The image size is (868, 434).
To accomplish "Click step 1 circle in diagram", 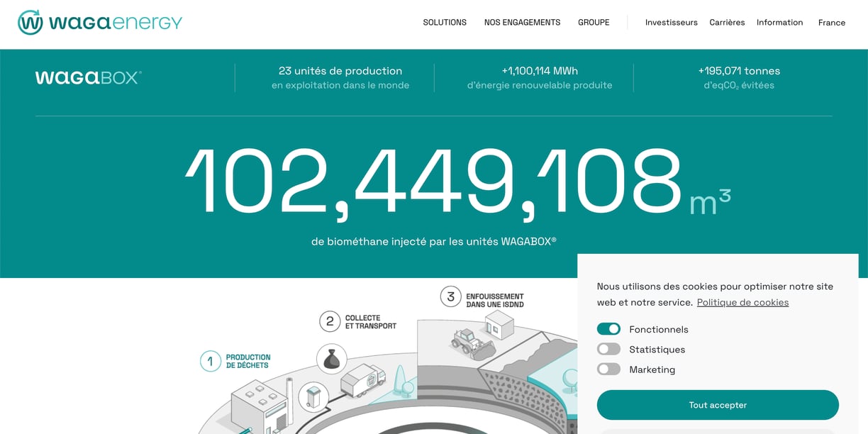I will tap(211, 361).
